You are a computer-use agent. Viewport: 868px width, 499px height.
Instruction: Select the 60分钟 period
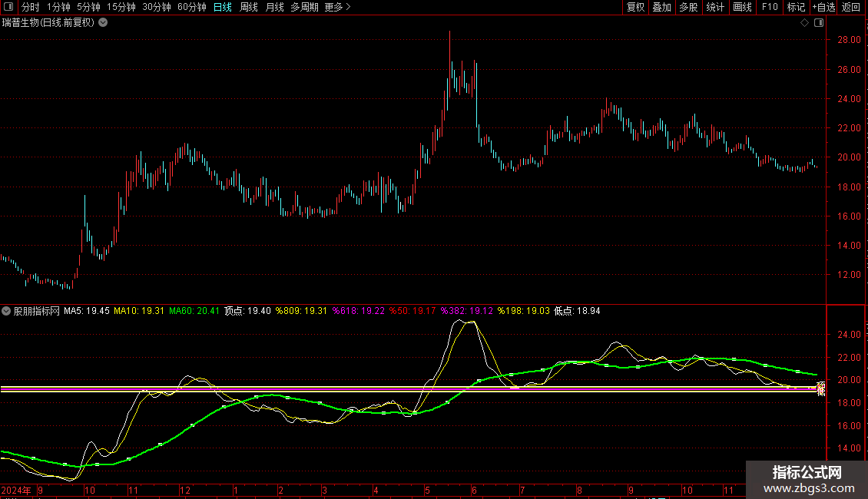click(x=192, y=7)
